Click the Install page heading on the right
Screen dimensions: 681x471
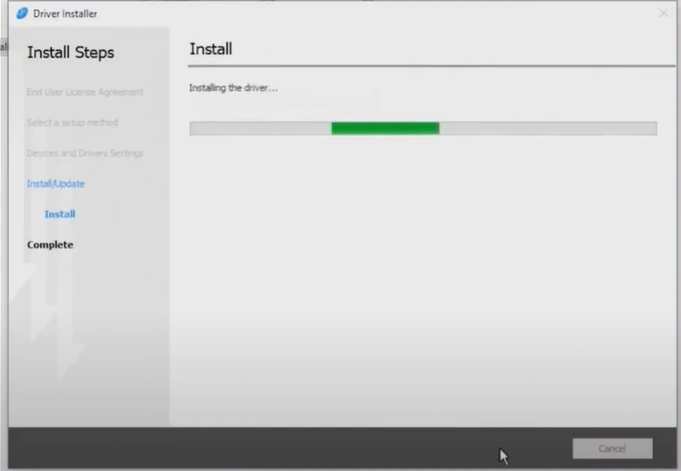tap(211, 49)
